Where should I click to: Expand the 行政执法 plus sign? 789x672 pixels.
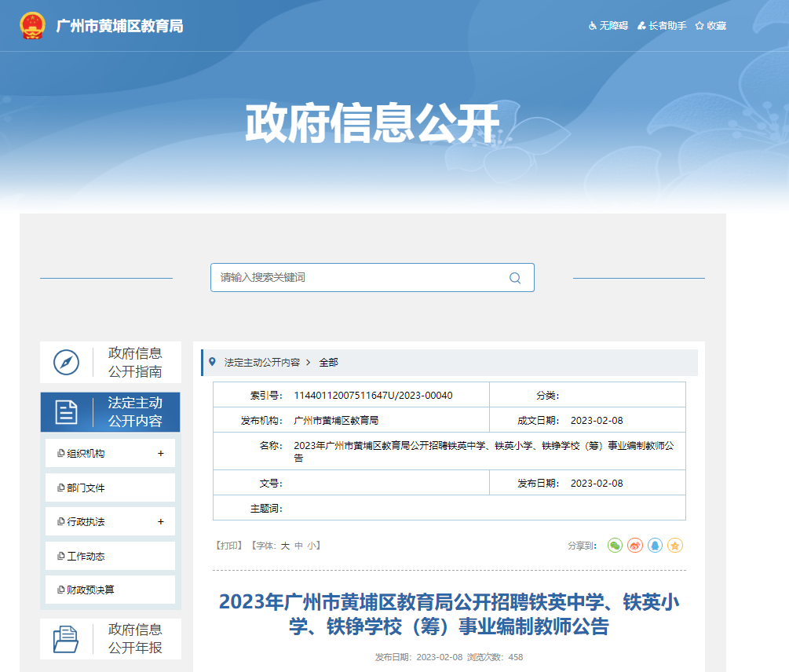(x=161, y=522)
